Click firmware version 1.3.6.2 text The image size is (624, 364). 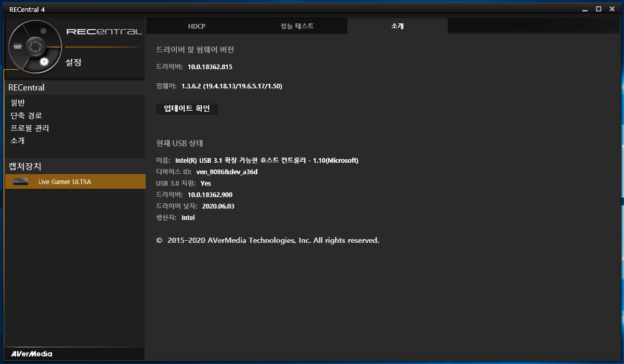click(x=232, y=86)
